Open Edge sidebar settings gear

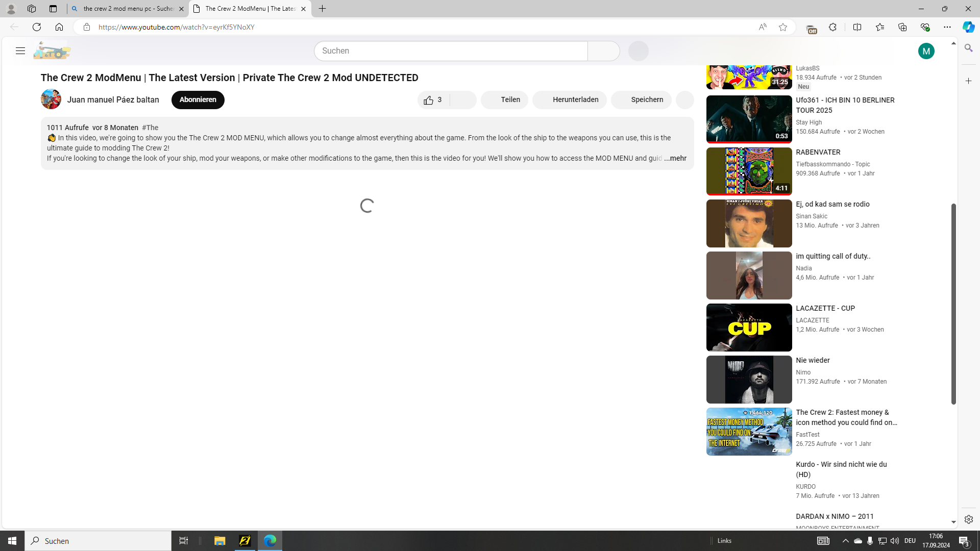point(968,519)
